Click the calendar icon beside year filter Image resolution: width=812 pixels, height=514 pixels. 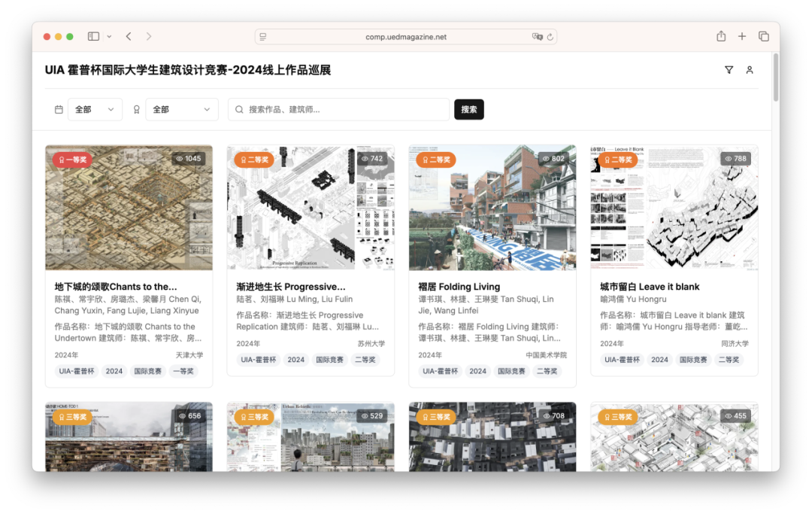(59, 109)
